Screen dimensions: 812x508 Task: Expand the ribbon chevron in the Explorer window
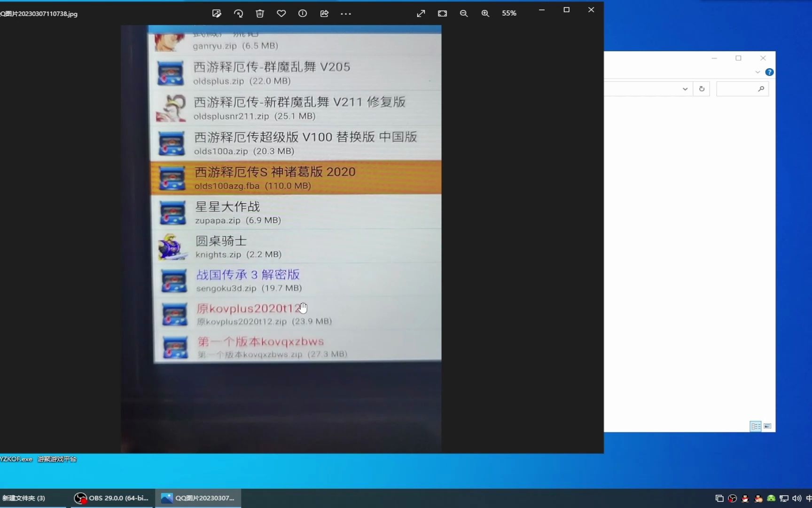tap(757, 72)
